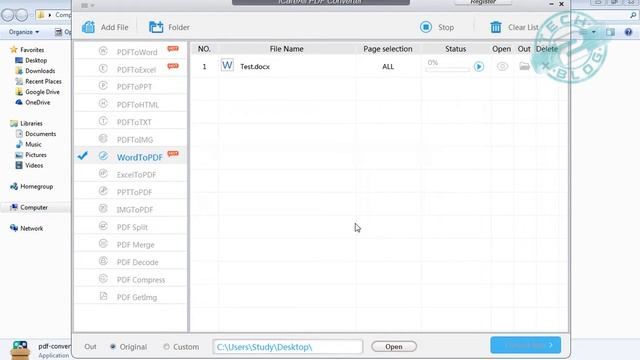Click the Add File label
Viewport: 640px width, 360px height.
(114, 27)
